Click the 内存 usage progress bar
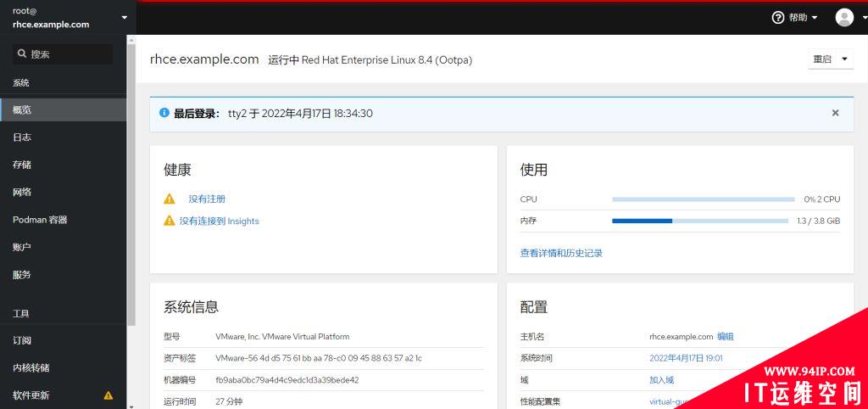The height and width of the screenshot is (409, 868). click(699, 221)
